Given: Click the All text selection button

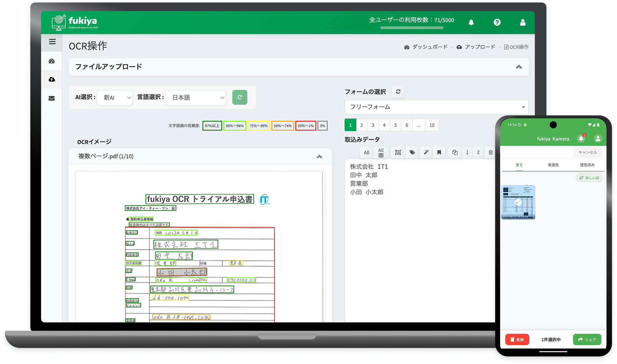Looking at the screenshot, I should [x=366, y=152].
